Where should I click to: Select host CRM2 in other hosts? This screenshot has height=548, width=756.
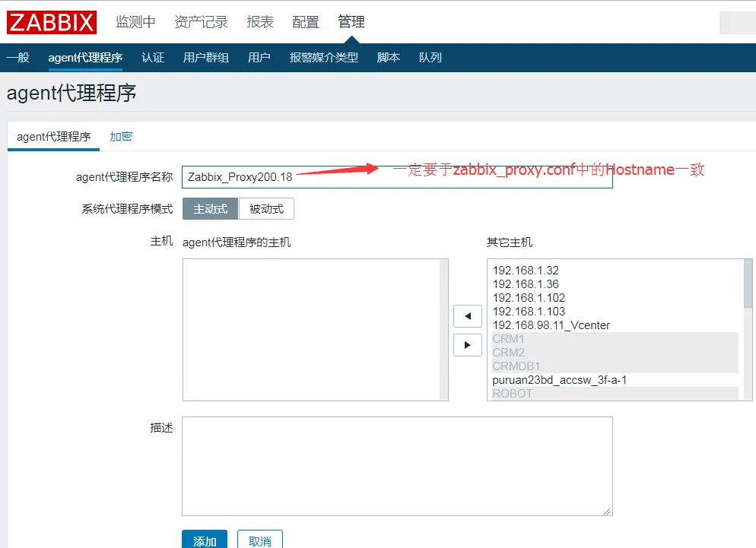615,353
